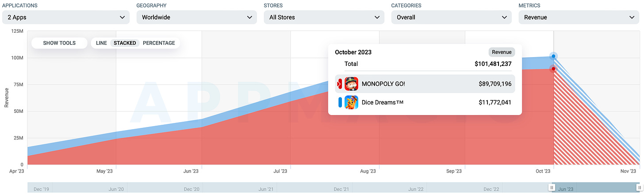The width and height of the screenshot is (644, 196).
Task: Select the MONOPOLY GO! row in tooltip
Action: point(425,84)
